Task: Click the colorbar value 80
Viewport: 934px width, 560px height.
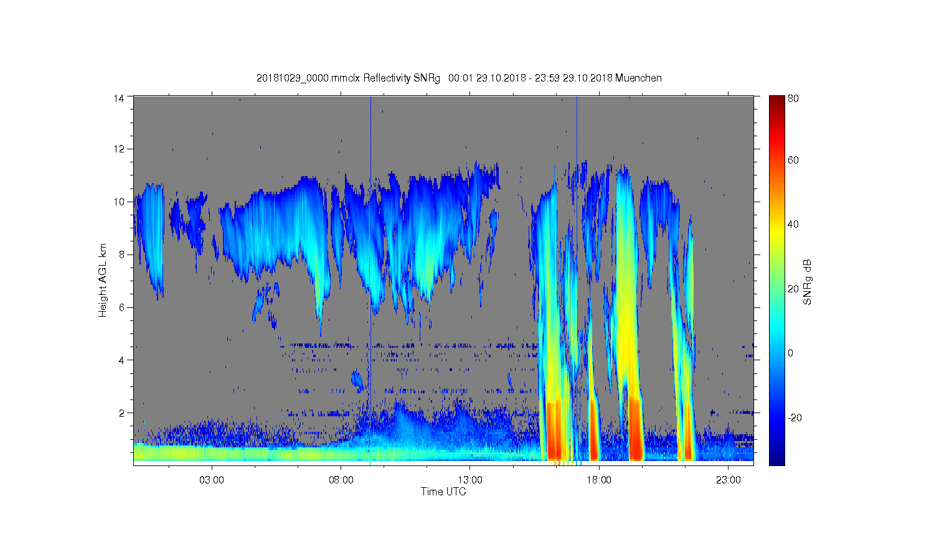Action: pyautogui.click(x=793, y=98)
